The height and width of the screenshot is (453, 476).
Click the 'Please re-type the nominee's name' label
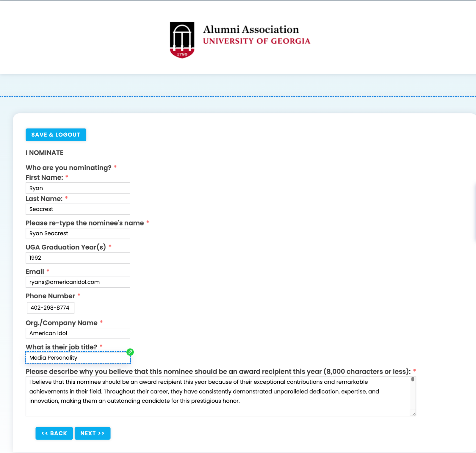[x=85, y=223]
